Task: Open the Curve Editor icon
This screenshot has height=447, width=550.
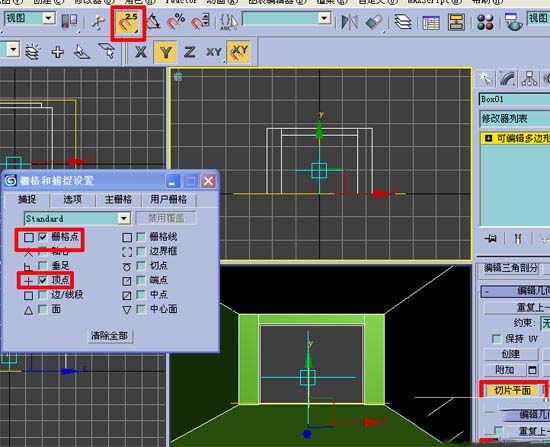Action: pos(431,23)
